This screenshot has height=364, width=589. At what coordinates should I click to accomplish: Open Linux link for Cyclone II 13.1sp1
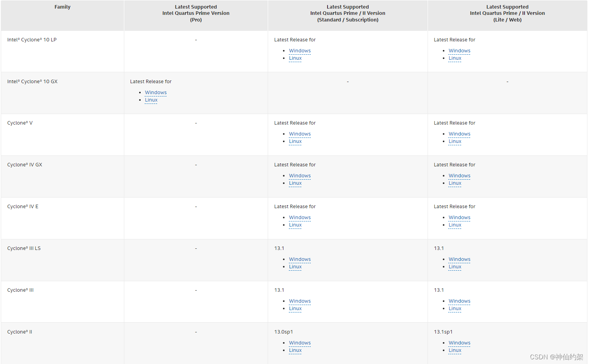coord(455,350)
